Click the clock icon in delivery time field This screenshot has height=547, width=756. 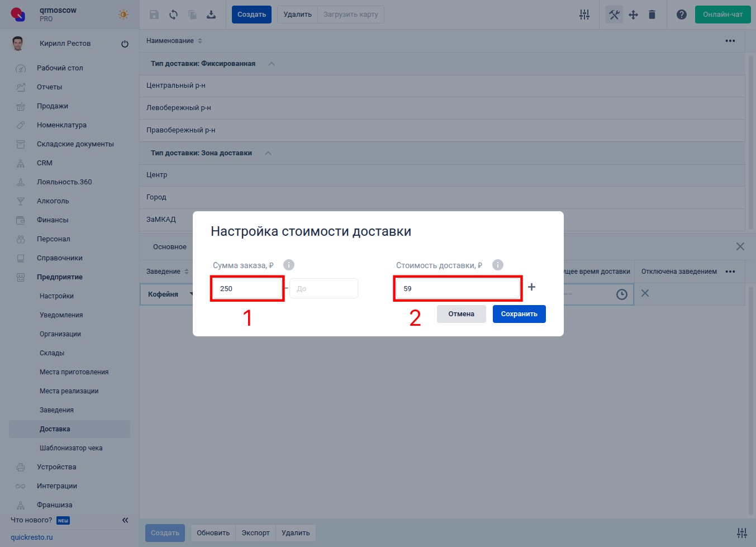[621, 294]
